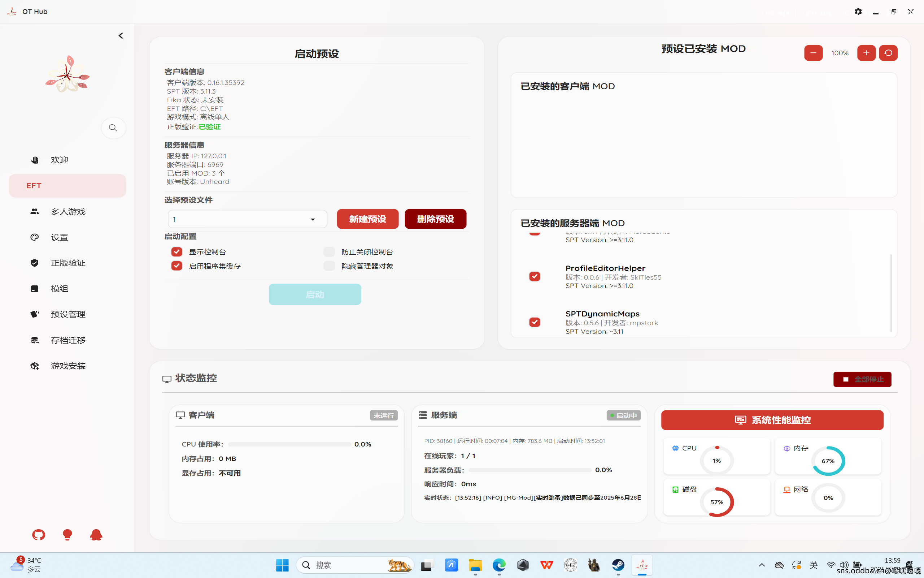Enable 隐藏管理器对象 checkbox
The height and width of the screenshot is (578, 924).
(329, 266)
